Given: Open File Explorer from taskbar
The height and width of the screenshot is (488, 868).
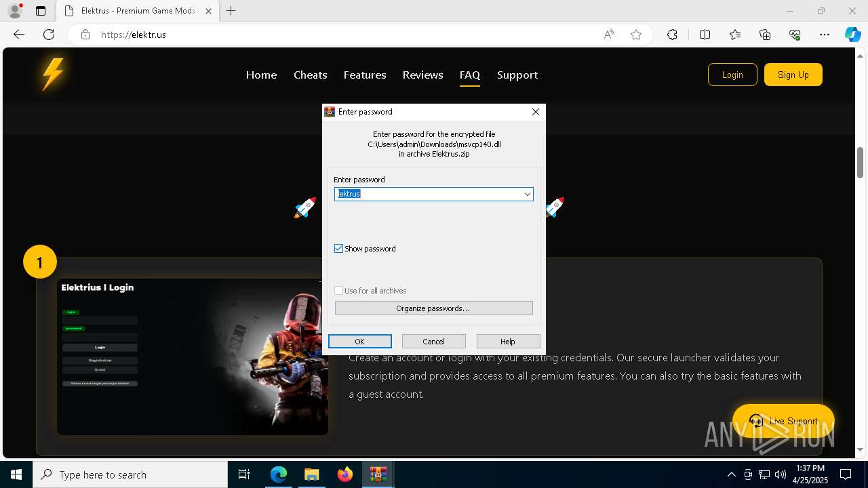Looking at the screenshot, I should (311, 474).
